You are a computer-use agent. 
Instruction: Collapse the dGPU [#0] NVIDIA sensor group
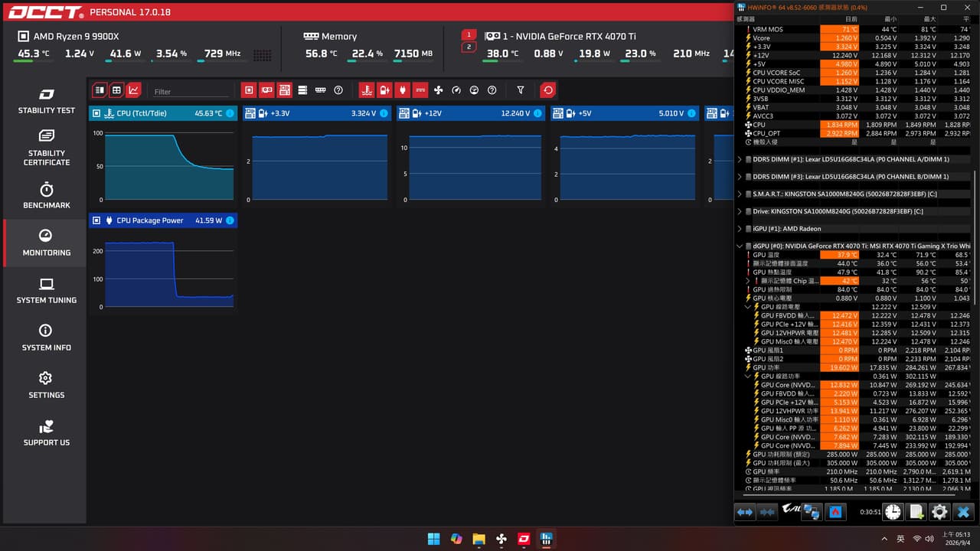point(740,246)
